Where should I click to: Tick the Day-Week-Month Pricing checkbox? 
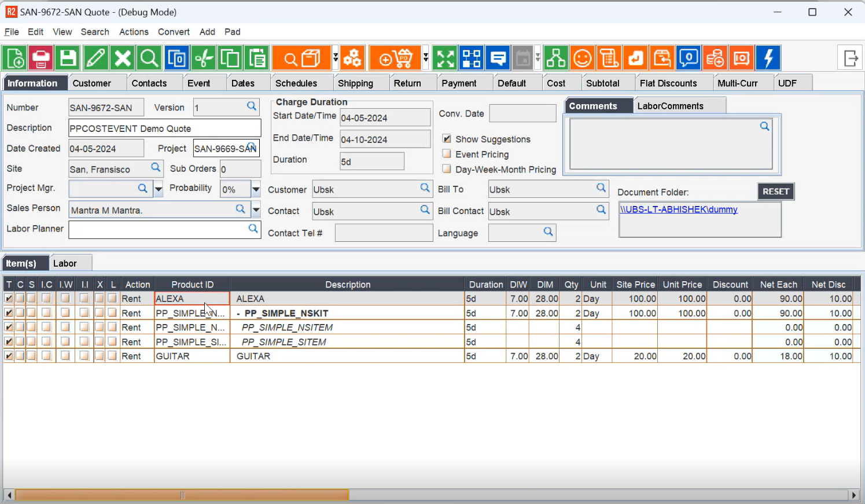(447, 169)
